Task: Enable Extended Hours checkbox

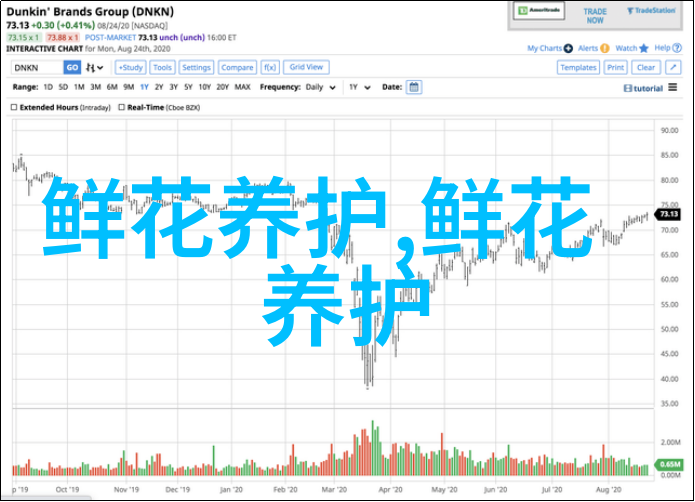Action: click(x=14, y=107)
